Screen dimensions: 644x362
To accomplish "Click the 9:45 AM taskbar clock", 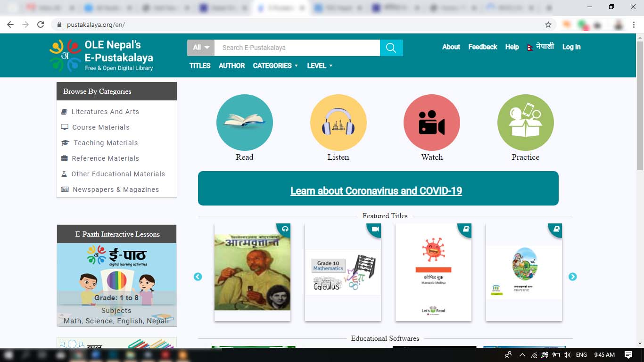I will (604, 355).
